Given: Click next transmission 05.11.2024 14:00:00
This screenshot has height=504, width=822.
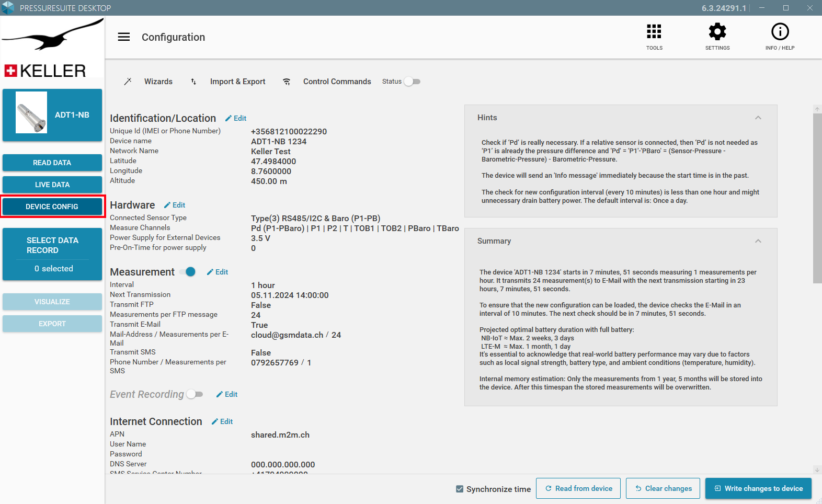Looking at the screenshot, I should (290, 295).
